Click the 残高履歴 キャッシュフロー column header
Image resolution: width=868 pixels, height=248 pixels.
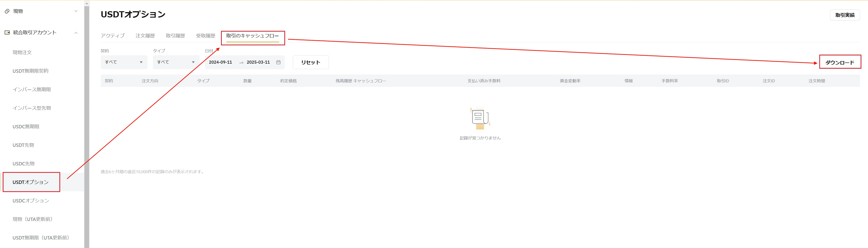coord(361,81)
